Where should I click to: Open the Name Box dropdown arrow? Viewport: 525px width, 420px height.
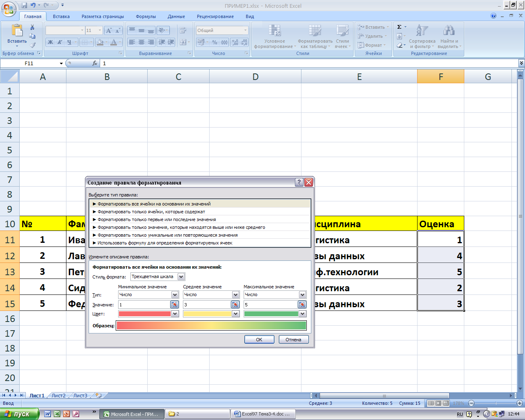61,64
